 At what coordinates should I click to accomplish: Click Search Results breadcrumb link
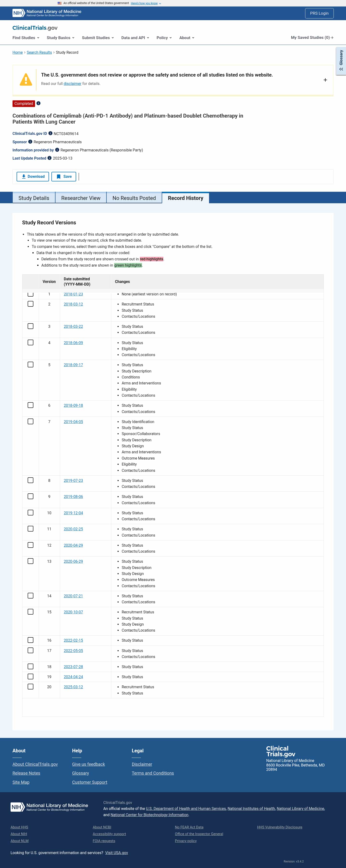(39, 53)
